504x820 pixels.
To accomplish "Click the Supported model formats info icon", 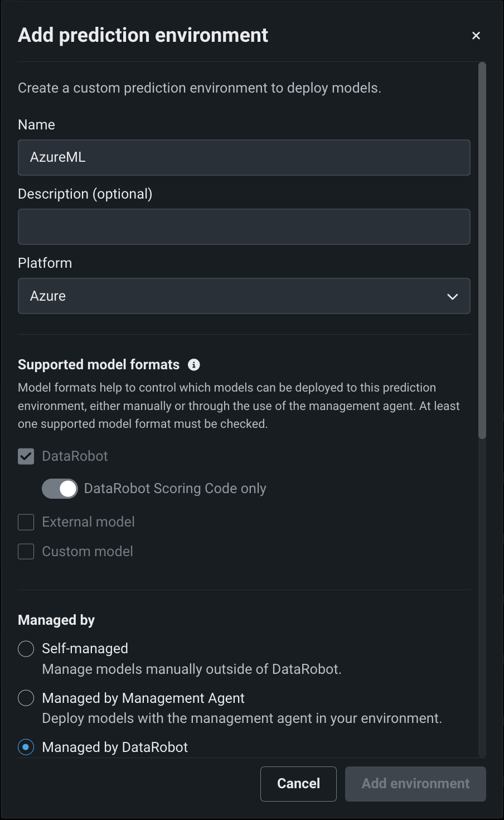I will point(194,365).
